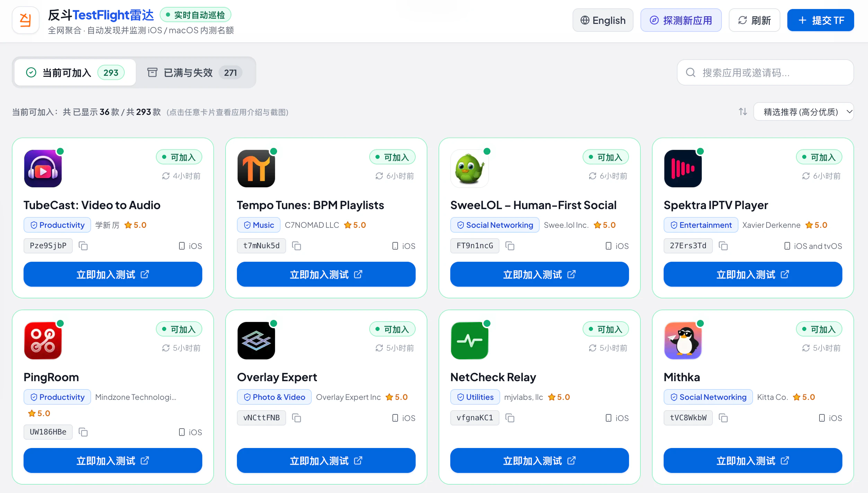Copy the 27Ers3Td invite code
The image size is (868, 493).
tap(723, 246)
